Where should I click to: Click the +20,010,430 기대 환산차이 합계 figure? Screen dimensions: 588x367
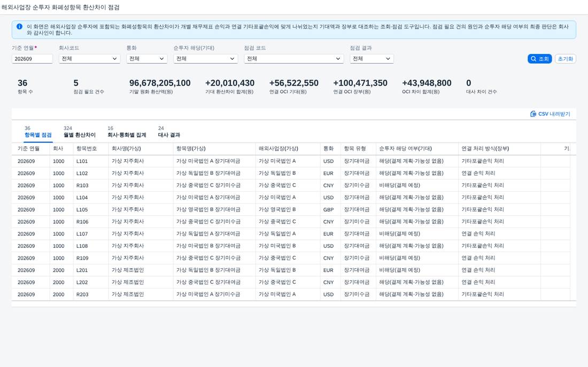[x=230, y=83]
